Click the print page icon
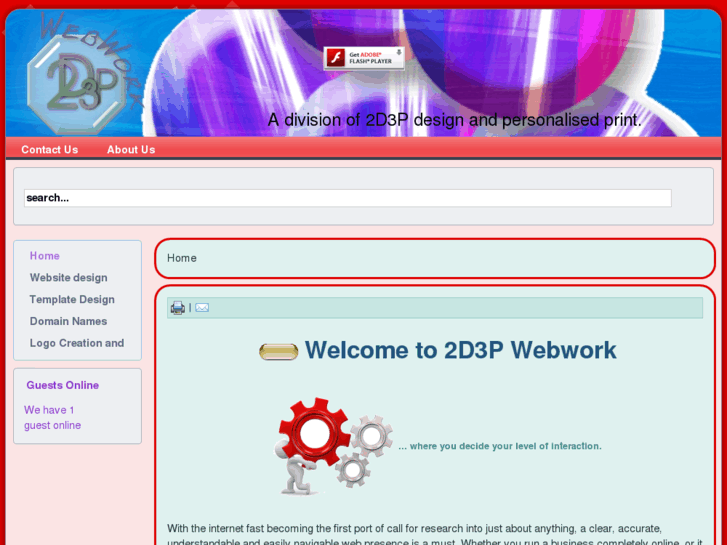This screenshot has width=727, height=545. click(x=178, y=308)
